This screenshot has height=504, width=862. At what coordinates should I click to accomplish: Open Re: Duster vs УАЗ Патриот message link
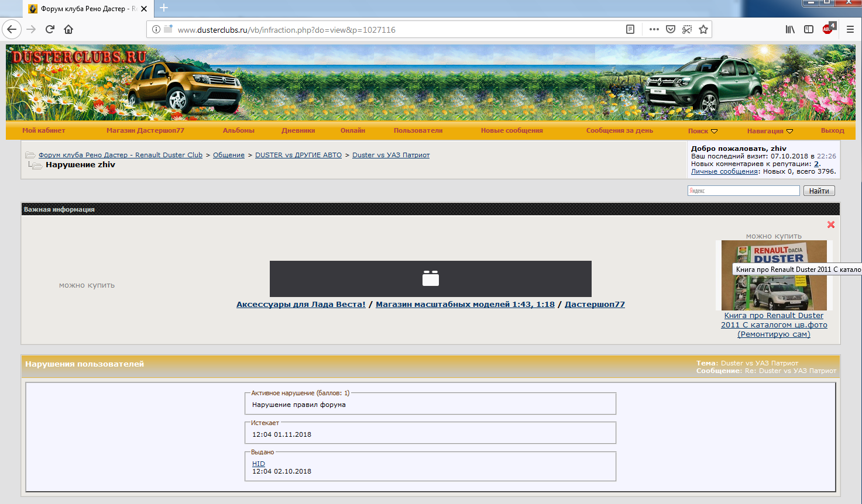pos(791,371)
